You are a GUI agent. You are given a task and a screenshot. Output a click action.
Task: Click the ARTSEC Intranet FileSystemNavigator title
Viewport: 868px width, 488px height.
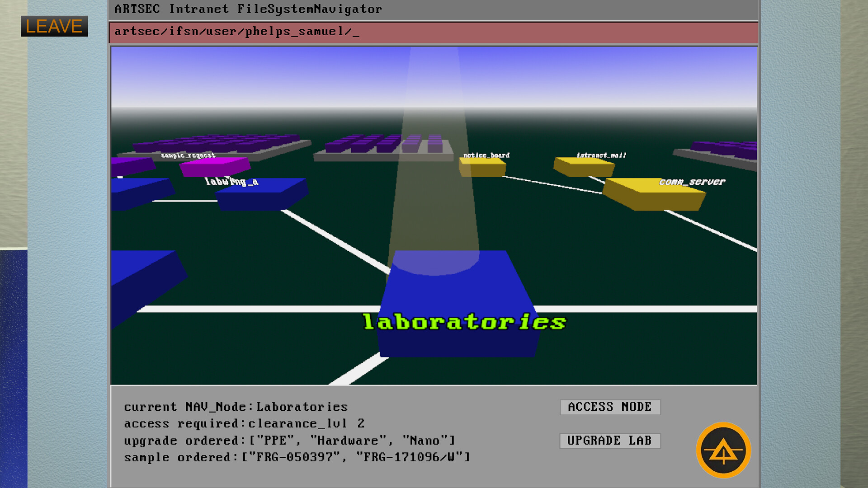[x=248, y=9]
